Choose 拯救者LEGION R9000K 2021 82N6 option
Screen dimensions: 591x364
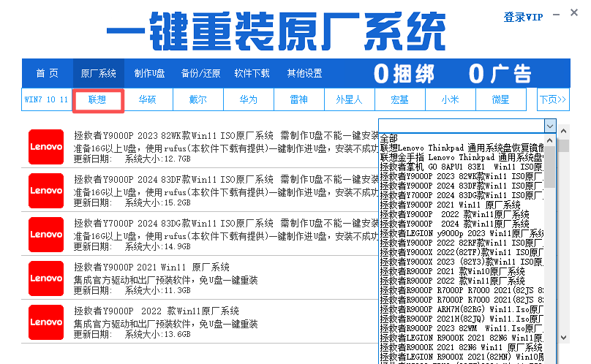pyautogui.click(x=462, y=338)
